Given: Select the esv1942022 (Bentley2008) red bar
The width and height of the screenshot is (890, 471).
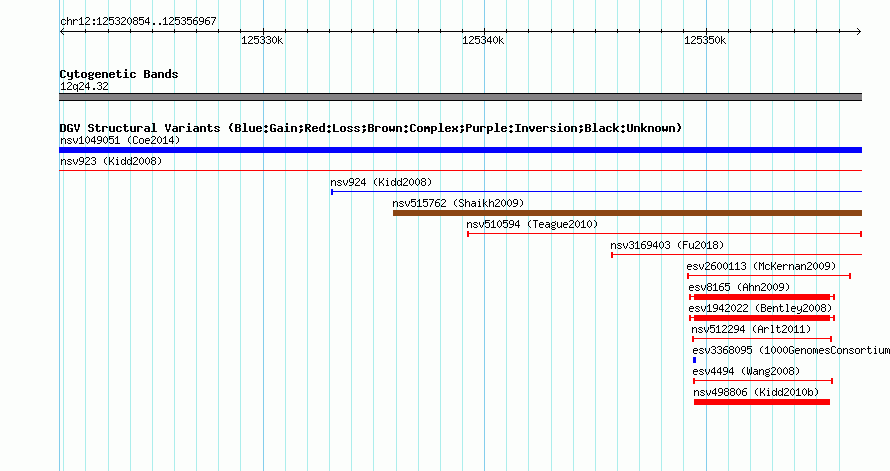Looking at the screenshot, I should pos(762,318).
